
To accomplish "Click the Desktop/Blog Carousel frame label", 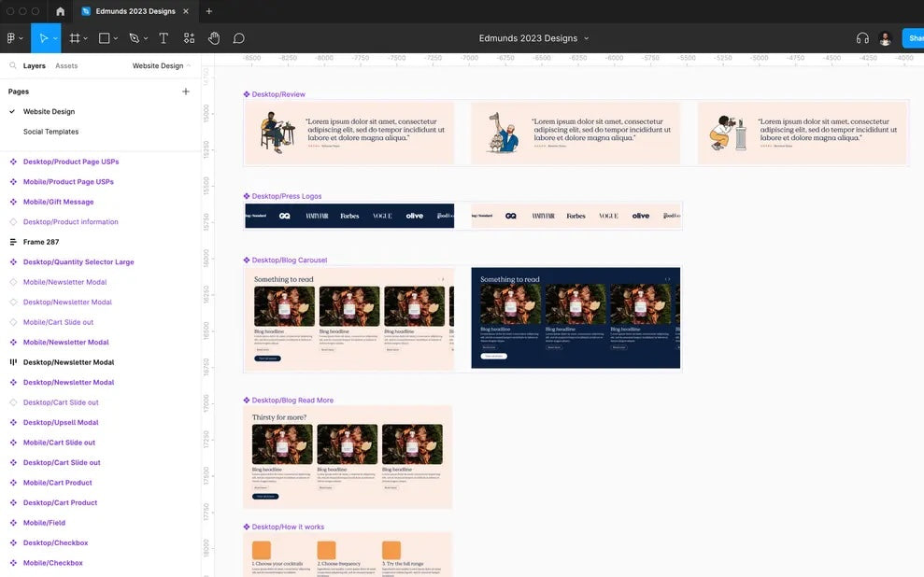I will 289,260.
